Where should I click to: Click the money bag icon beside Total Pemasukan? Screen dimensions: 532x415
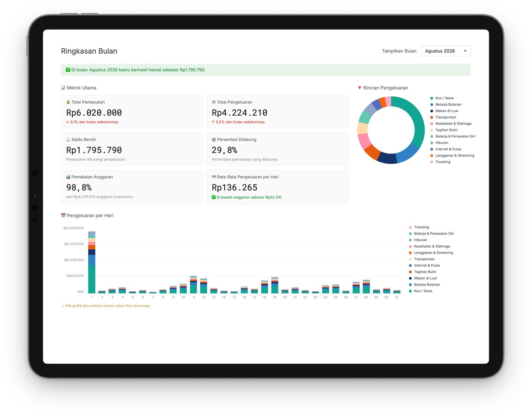pyautogui.click(x=68, y=102)
